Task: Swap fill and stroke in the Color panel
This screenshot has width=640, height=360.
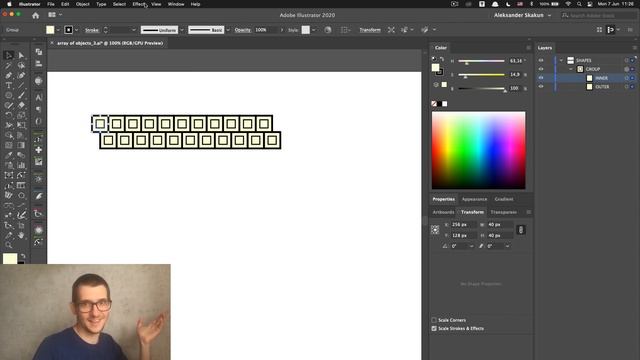Action: pos(442,59)
